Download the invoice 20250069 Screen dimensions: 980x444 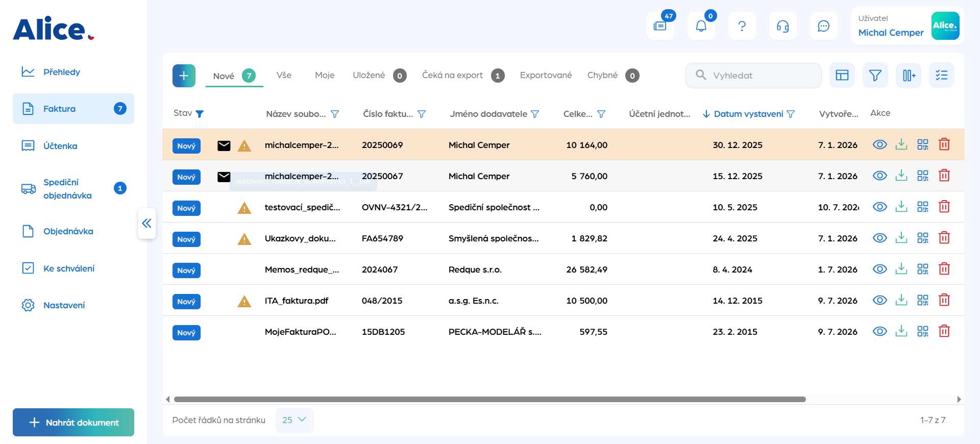pos(901,144)
